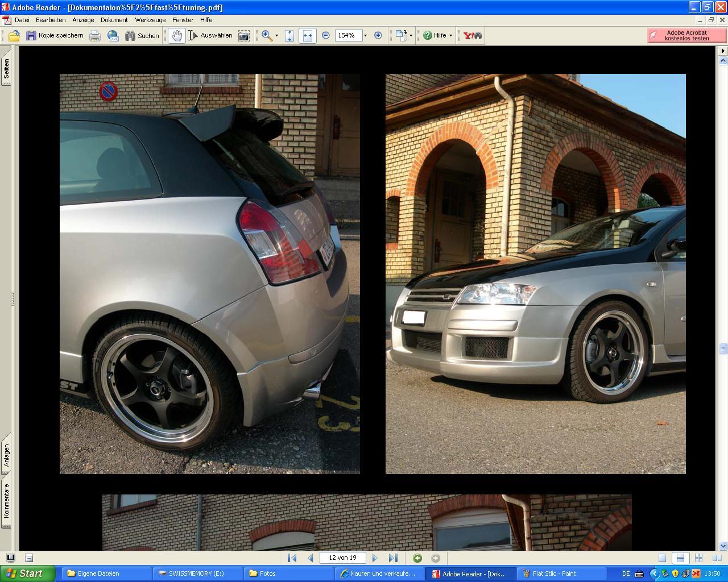Open the Seiten side panel tab
The width and height of the screenshot is (728, 582).
(6, 69)
